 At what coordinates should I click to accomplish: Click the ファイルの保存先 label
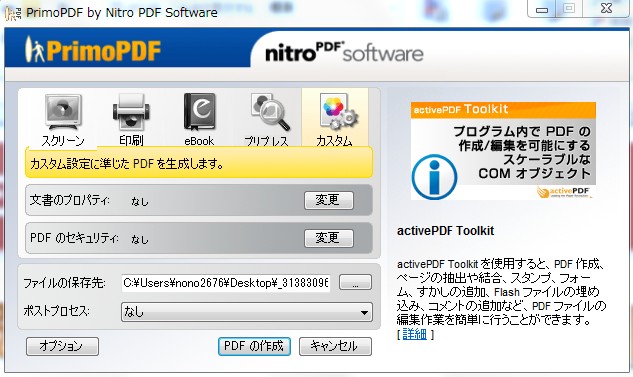coord(64,283)
